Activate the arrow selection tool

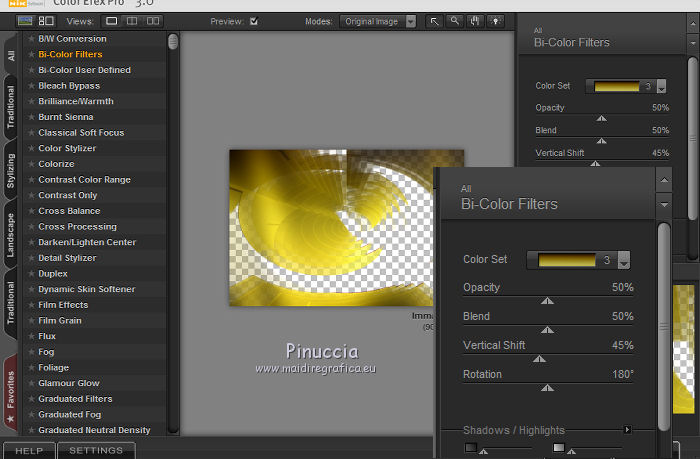tap(434, 21)
